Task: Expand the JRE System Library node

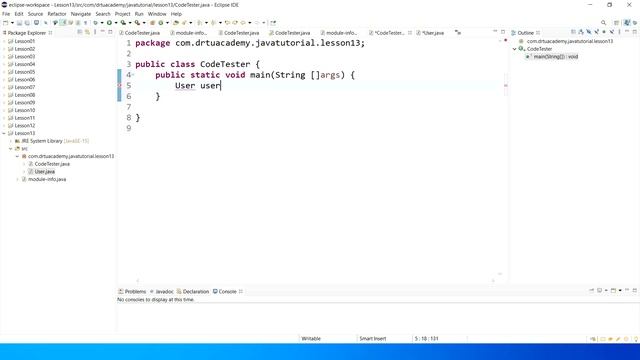Action: [11, 141]
